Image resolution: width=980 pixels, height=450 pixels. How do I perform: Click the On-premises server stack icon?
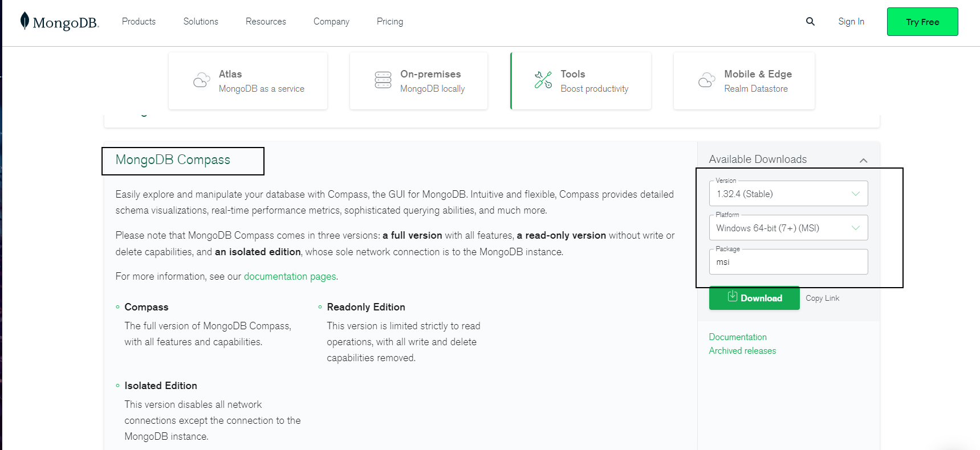click(383, 80)
